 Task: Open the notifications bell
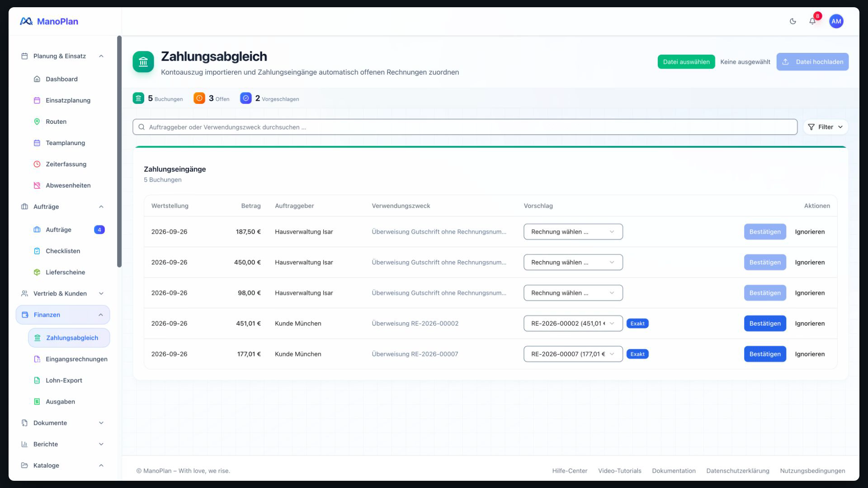(x=812, y=21)
